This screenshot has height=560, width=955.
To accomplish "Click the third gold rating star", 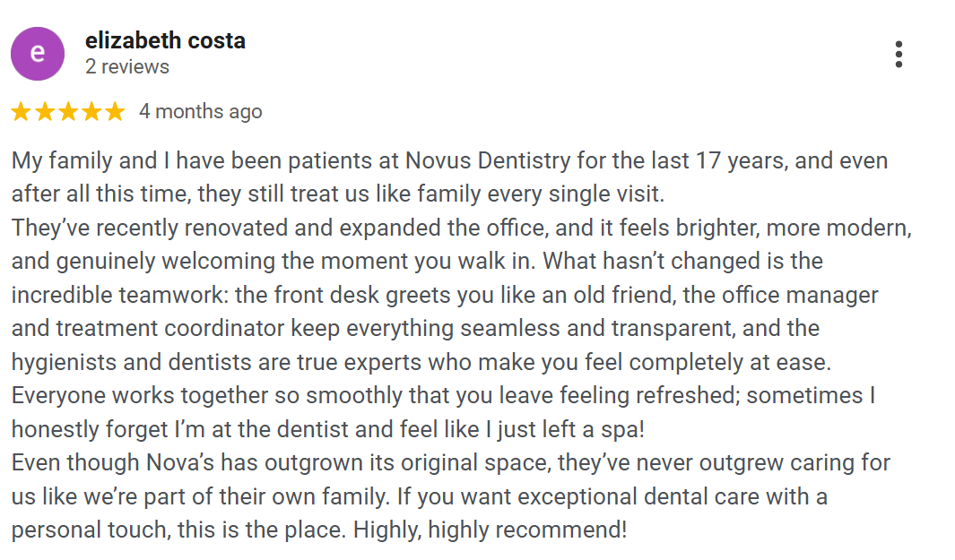I will click(x=67, y=112).
